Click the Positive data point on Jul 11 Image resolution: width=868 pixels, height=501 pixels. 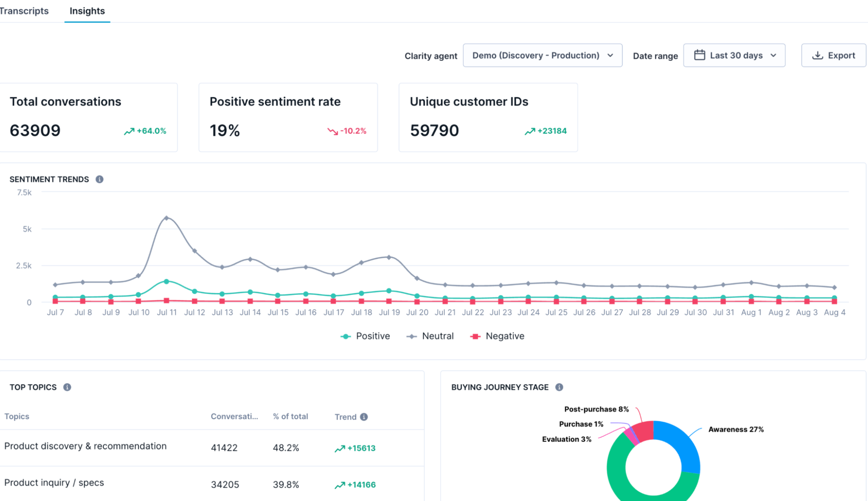tap(166, 282)
